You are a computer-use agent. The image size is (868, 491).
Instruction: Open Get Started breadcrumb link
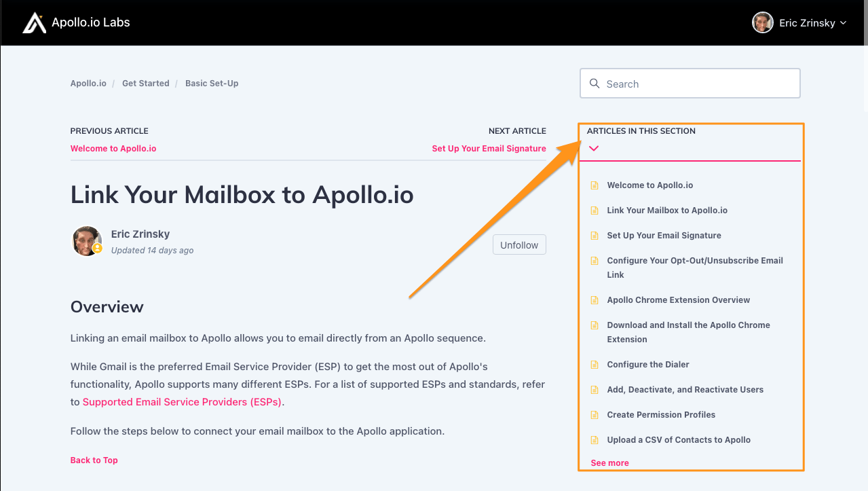[x=146, y=84]
